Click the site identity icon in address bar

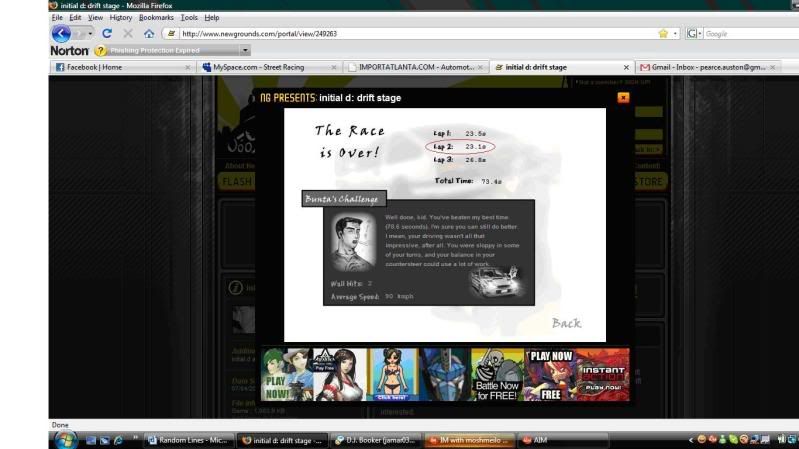tap(171, 34)
